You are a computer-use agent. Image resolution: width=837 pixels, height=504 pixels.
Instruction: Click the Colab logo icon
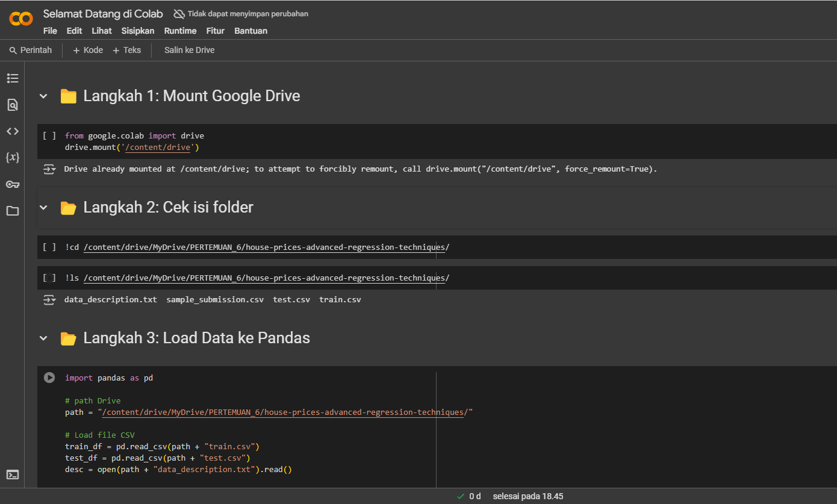[21, 19]
